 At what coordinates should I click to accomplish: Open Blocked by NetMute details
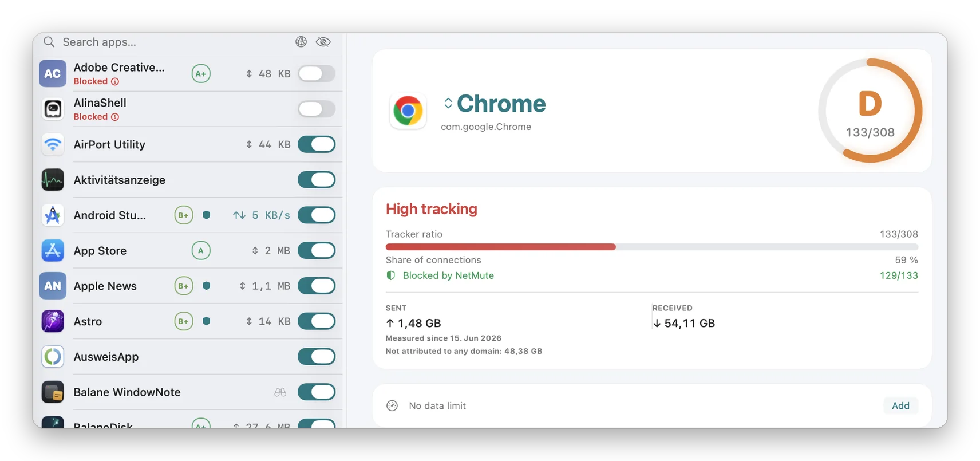(448, 275)
